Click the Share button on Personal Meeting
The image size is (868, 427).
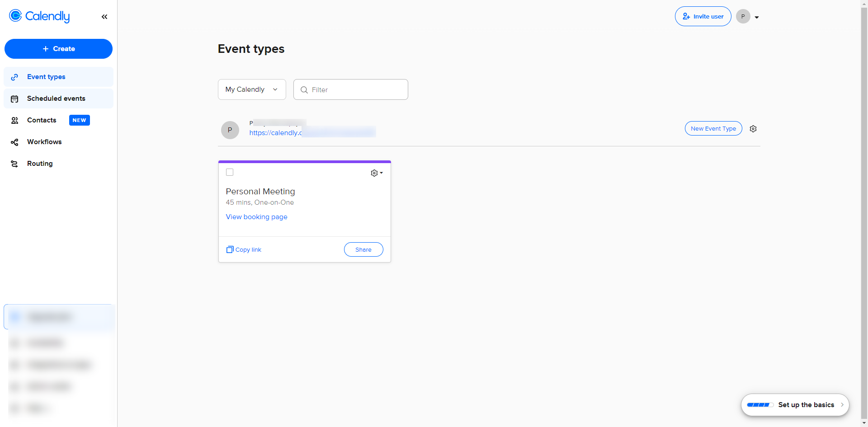(x=363, y=249)
